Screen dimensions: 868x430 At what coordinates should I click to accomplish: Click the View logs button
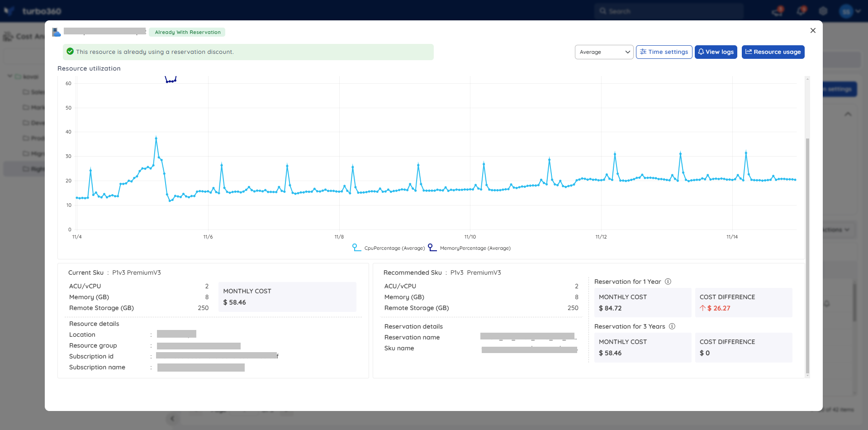coord(716,52)
